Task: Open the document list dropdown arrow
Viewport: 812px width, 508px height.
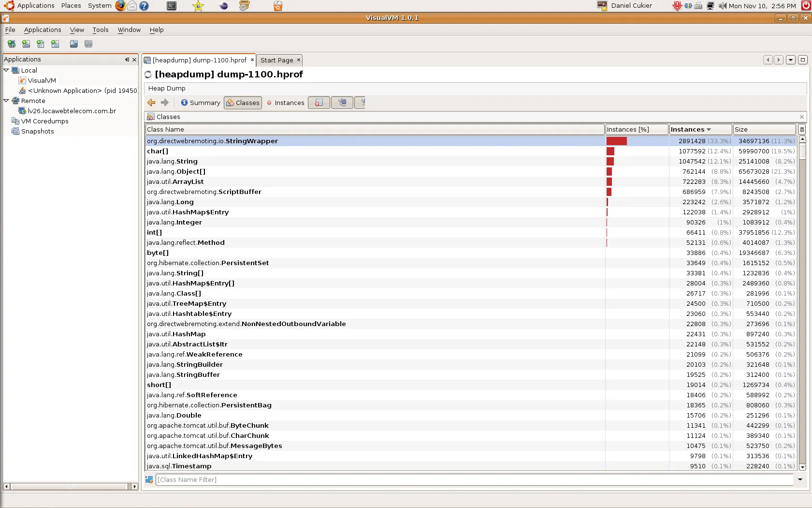Action: 791,60
